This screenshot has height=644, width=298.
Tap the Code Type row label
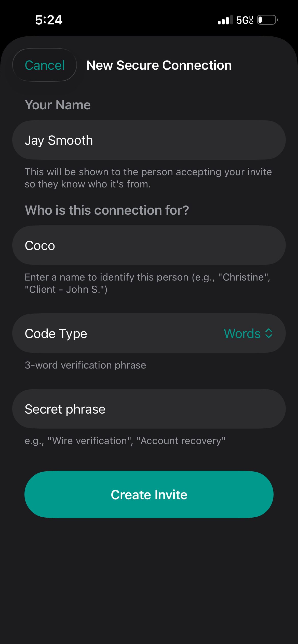56,333
